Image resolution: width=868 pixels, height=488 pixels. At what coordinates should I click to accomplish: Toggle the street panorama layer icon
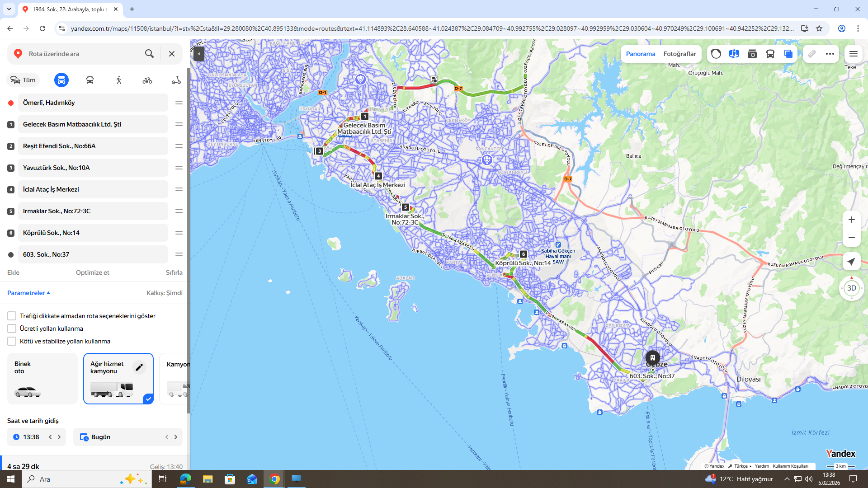pyautogui.click(x=734, y=54)
